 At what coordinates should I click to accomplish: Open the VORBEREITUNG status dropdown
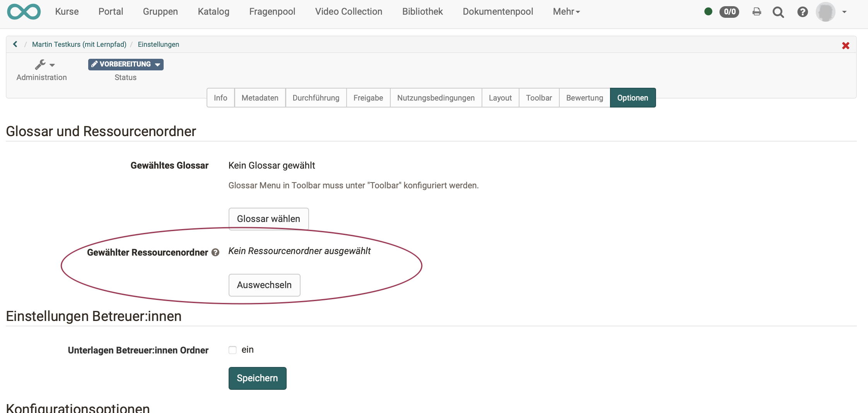click(125, 64)
